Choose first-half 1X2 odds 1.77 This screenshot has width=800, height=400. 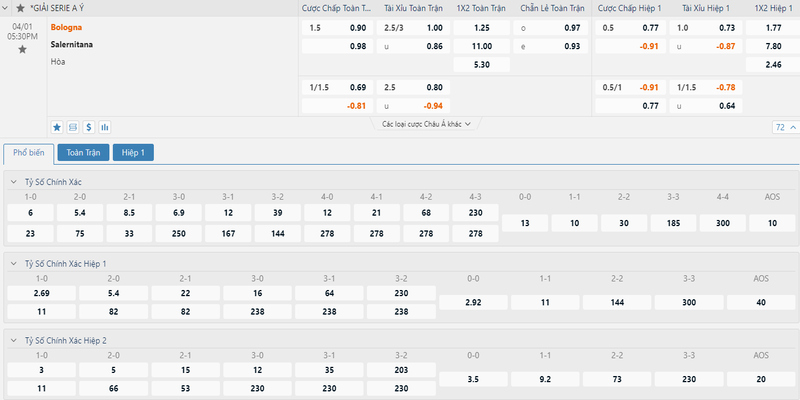pos(773,28)
